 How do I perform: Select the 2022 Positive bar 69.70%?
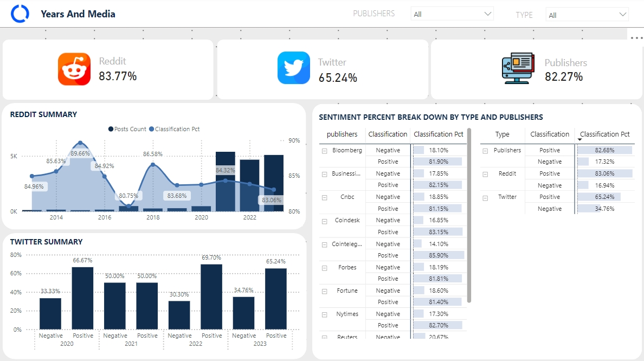pos(211,296)
